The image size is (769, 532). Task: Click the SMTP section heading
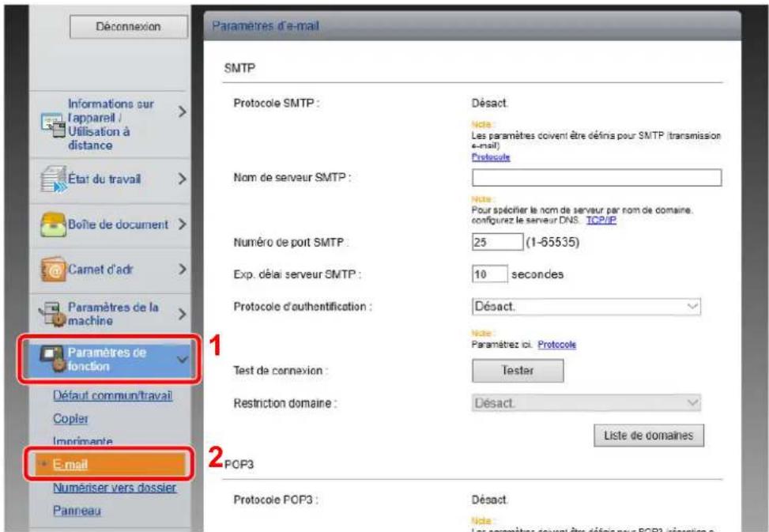239,68
